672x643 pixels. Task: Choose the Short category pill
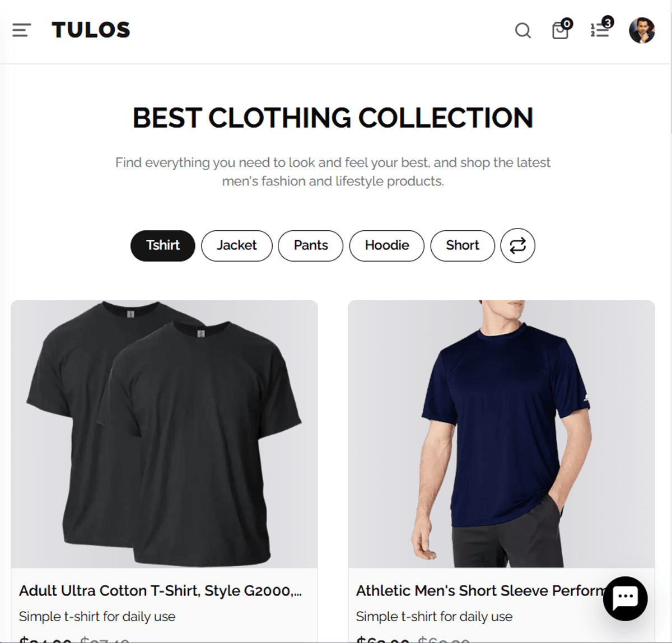click(463, 245)
